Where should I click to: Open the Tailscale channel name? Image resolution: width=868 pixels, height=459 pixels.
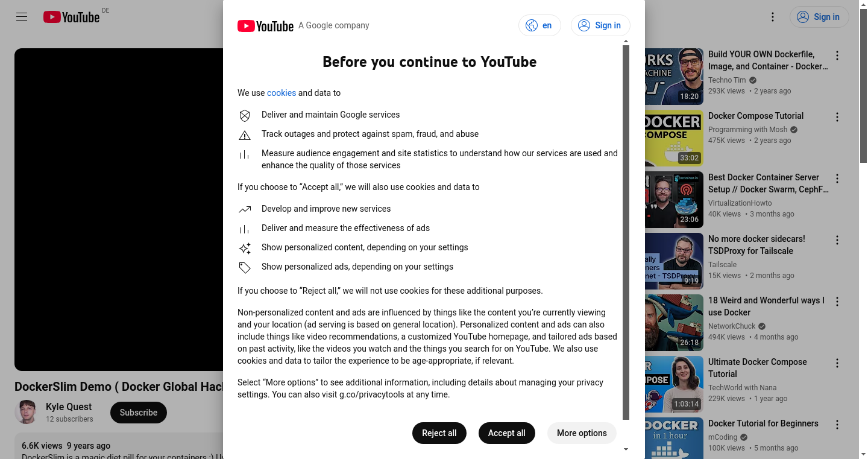722,265
